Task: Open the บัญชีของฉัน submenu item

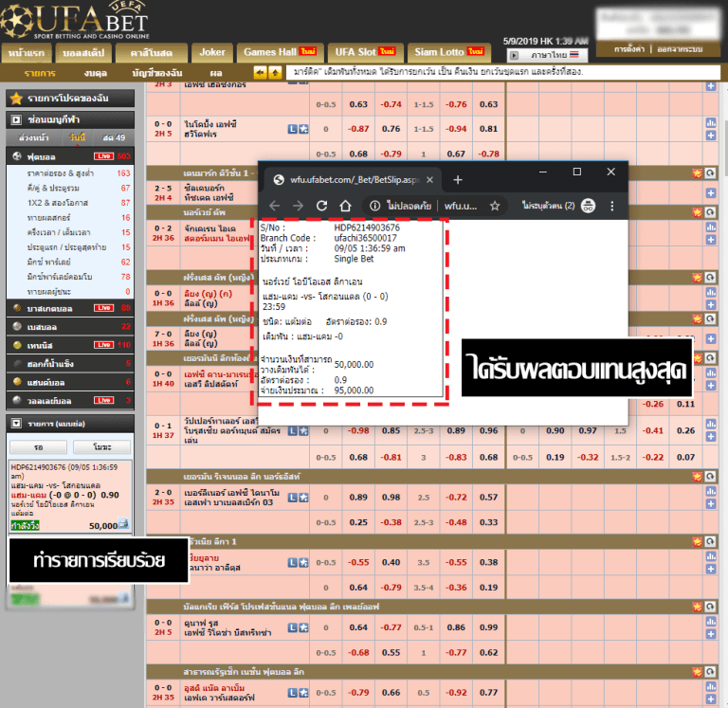Action: coord(157,73)
